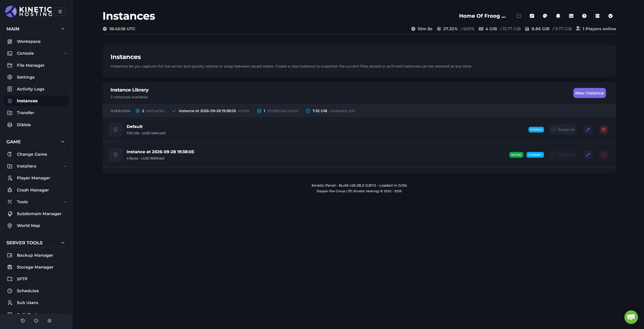Delete the Default instance

coord(604,129)
